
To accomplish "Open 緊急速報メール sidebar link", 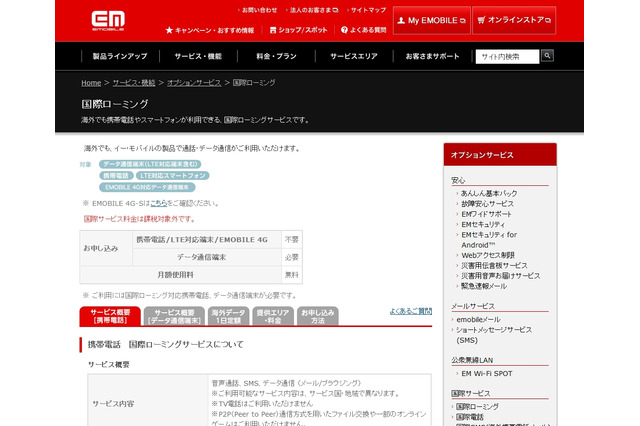I will [484, 286].
